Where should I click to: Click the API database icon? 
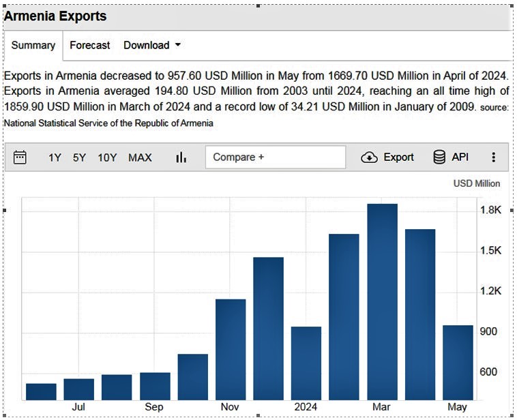click(x=440, y=157)
